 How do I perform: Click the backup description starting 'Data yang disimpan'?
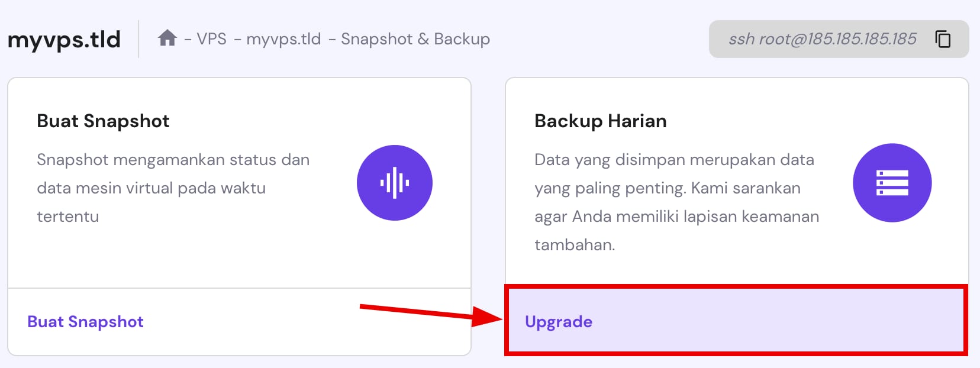(674, 160)
